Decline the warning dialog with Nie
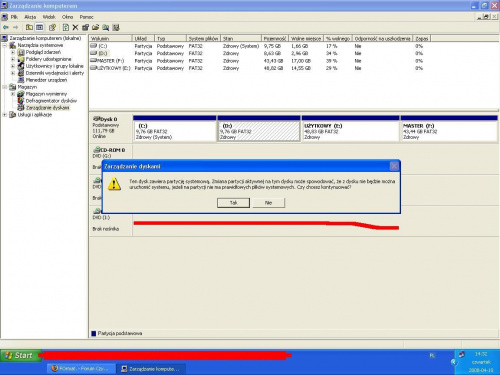 point(269,203)
